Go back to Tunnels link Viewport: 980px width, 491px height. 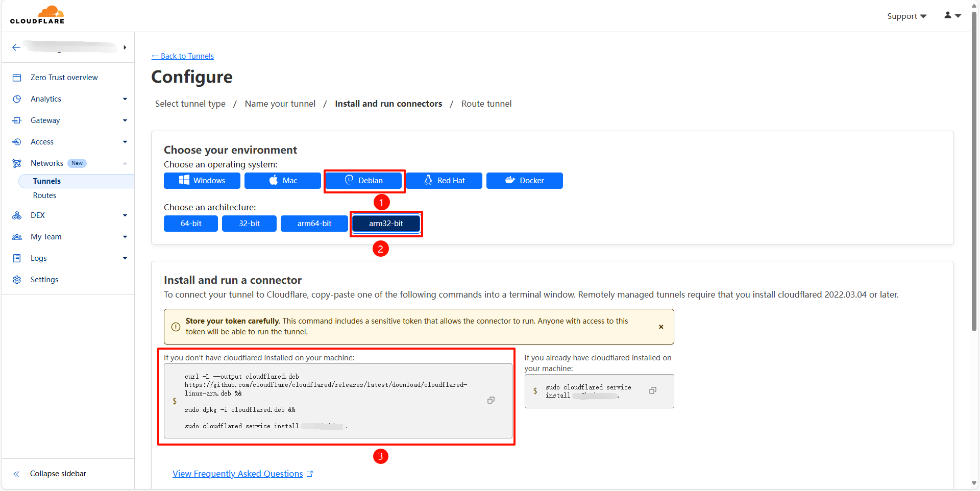pos(183,56)
